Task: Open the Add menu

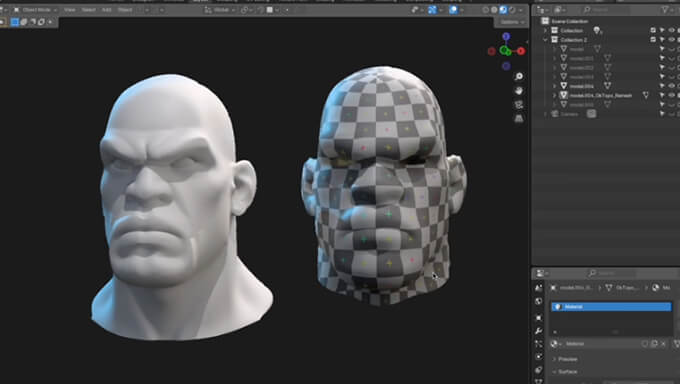Action: pyautogui.click(x=107, y=10)
